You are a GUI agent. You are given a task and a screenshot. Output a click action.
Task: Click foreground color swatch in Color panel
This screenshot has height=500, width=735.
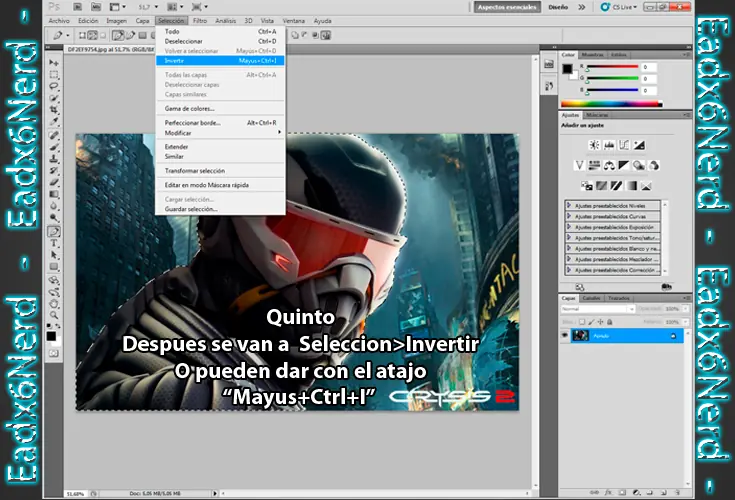point(567,69)
